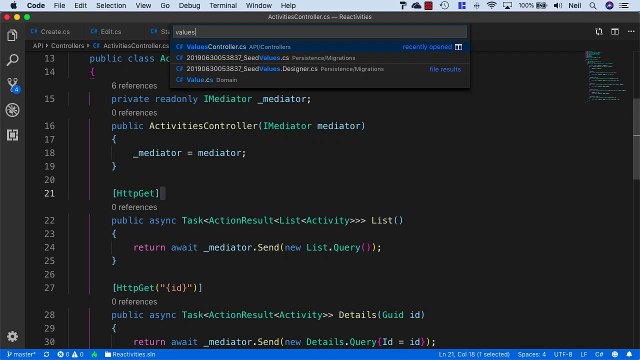The height and width of the screenshot is (360, 640).
Task: Synchronize changes in status bar
Action: [x=47, y=354]
